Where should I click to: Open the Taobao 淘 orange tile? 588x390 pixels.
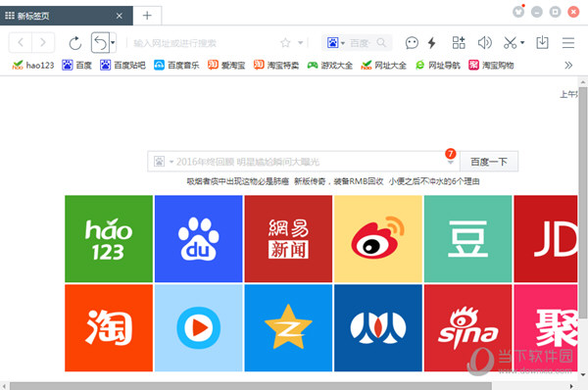click(109, 328)
